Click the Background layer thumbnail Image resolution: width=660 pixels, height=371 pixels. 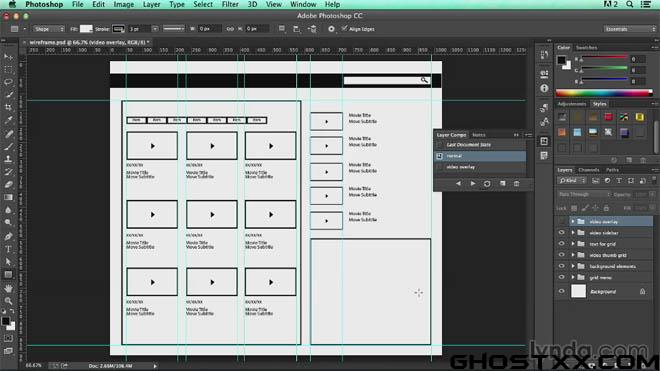(x=578, y=291)
